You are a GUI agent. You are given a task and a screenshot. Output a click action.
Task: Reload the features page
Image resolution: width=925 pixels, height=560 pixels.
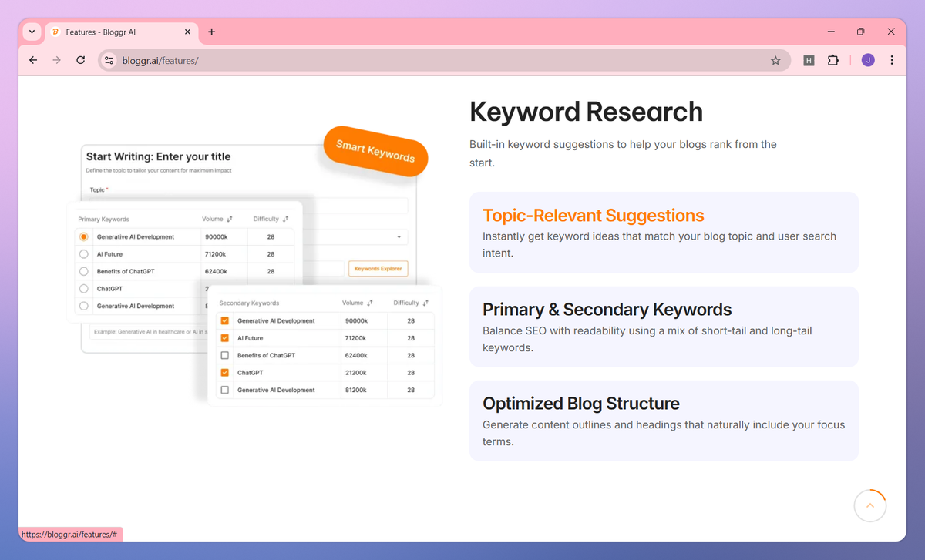tap(80, 59)
